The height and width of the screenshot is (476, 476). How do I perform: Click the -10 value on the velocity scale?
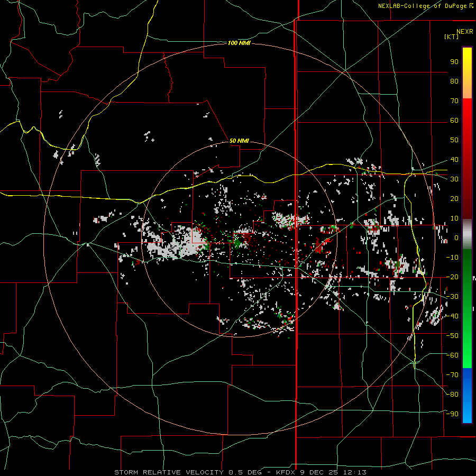(452, 258)
